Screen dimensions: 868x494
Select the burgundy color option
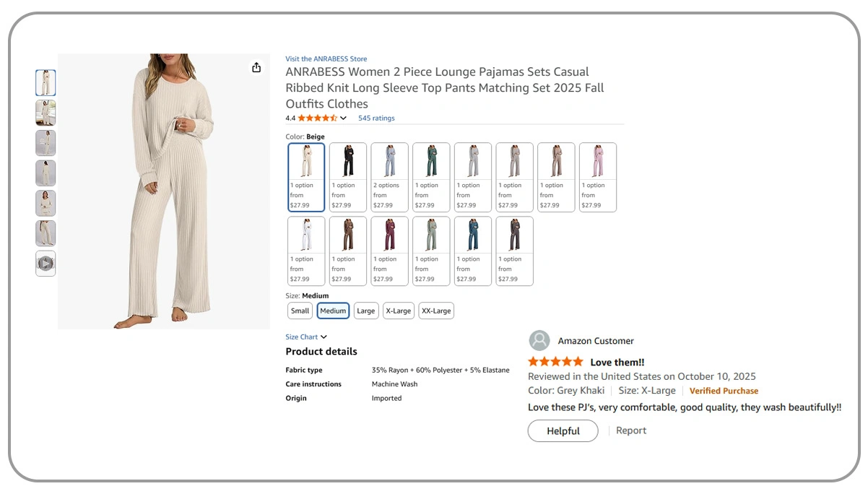[x=389, y=251]
